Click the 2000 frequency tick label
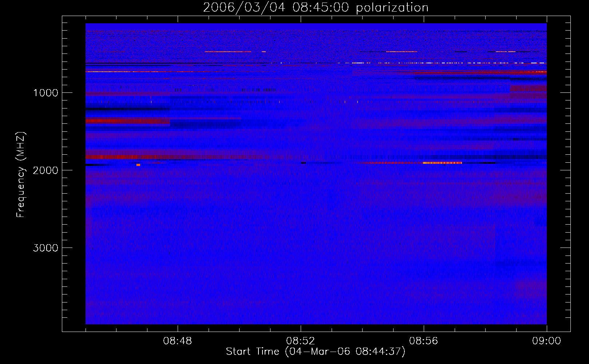Screen dimensions: 589x364 coord(46,170)
